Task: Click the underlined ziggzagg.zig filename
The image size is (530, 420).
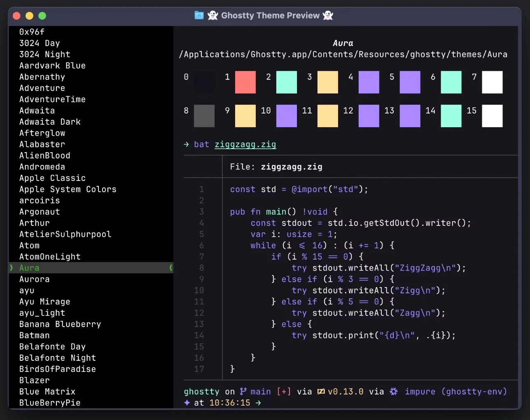Action: pos(245,144)
